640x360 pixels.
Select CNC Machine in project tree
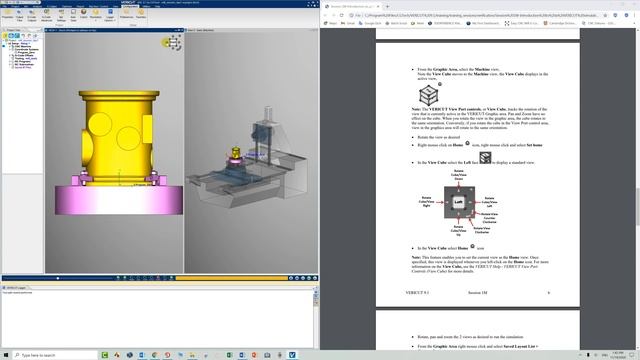click(x=23, y=47)
